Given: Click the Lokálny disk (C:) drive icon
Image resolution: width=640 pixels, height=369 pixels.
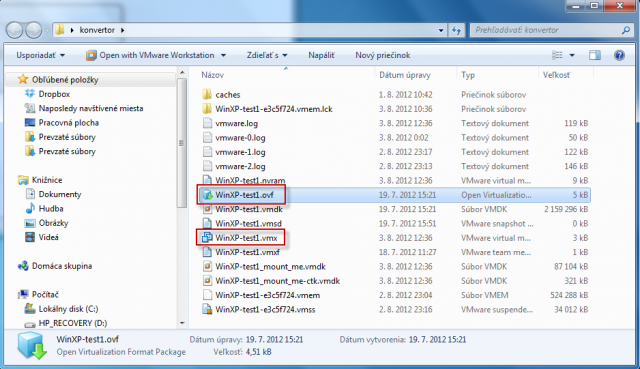Looking at the screenshot, I should (x=30, y=309).
